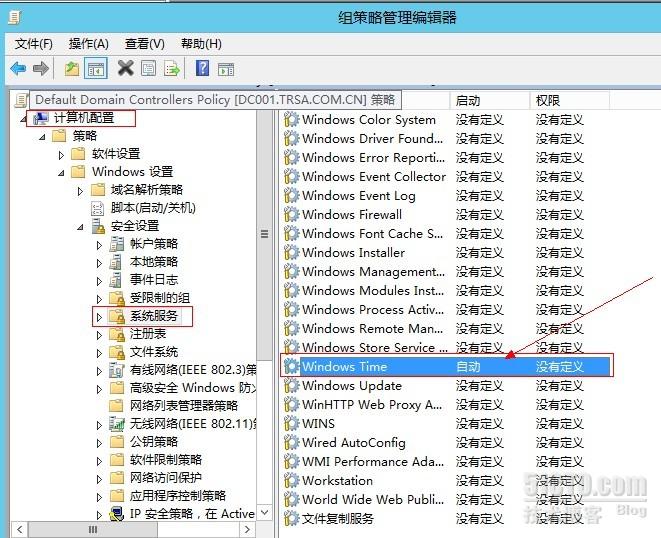Select the 软件限制策略 tree item
661x538 pixels.
coord(166,460)
